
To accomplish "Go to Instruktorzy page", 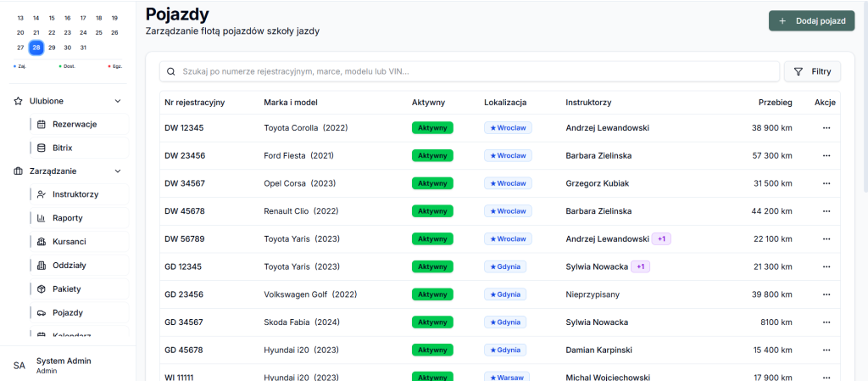I will point(79,194).
